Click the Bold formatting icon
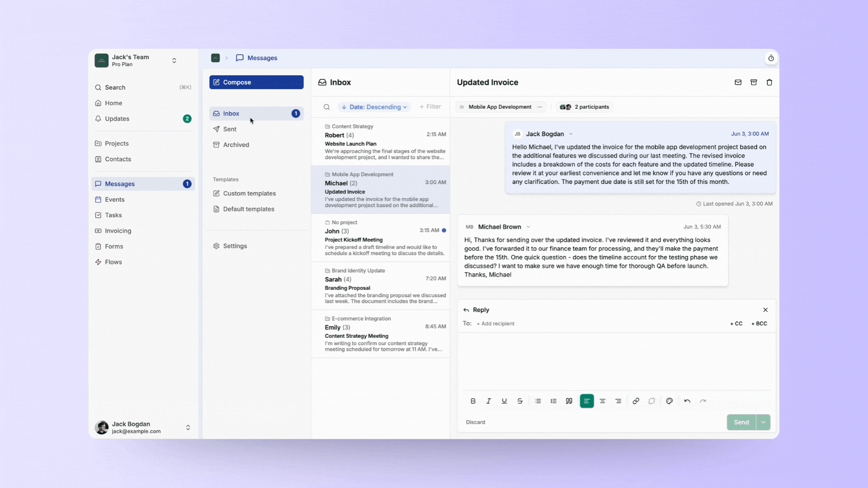 pyautogui.click(x=473, y=401)
